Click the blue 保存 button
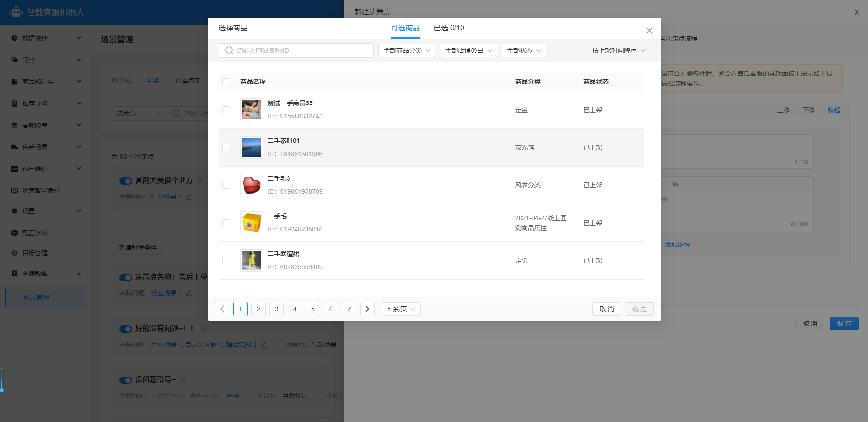Image resolution: width=868 pixels, height=422 pixels. pos(844,324)
